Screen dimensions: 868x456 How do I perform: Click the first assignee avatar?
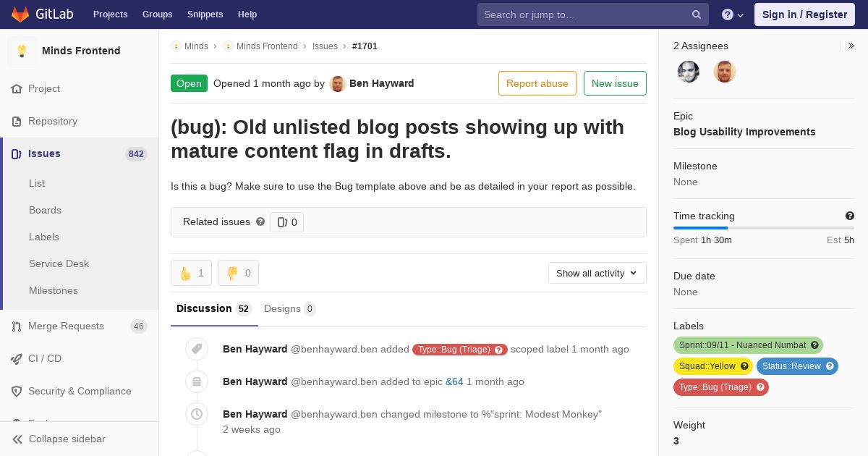(689, 72)
